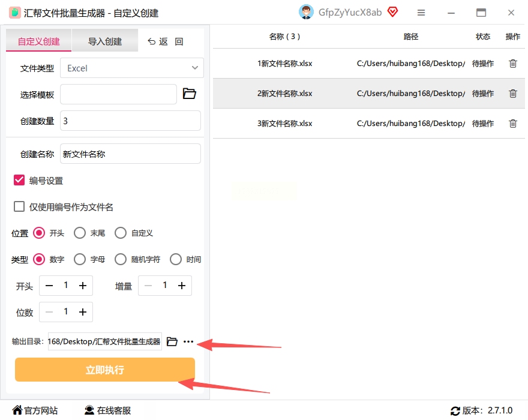Browse for a template with folder icon
The width and height of the screenshot is (528, 420).
click(x=189, y=94)
